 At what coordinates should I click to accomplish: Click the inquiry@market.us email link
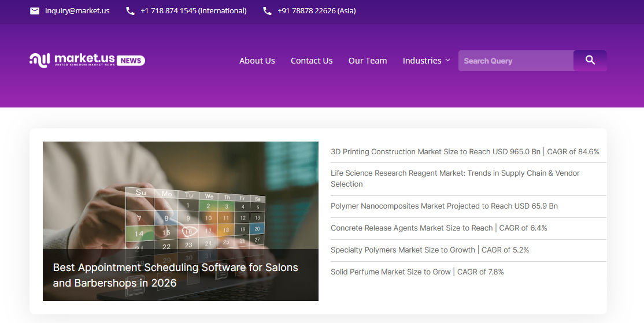77,11
